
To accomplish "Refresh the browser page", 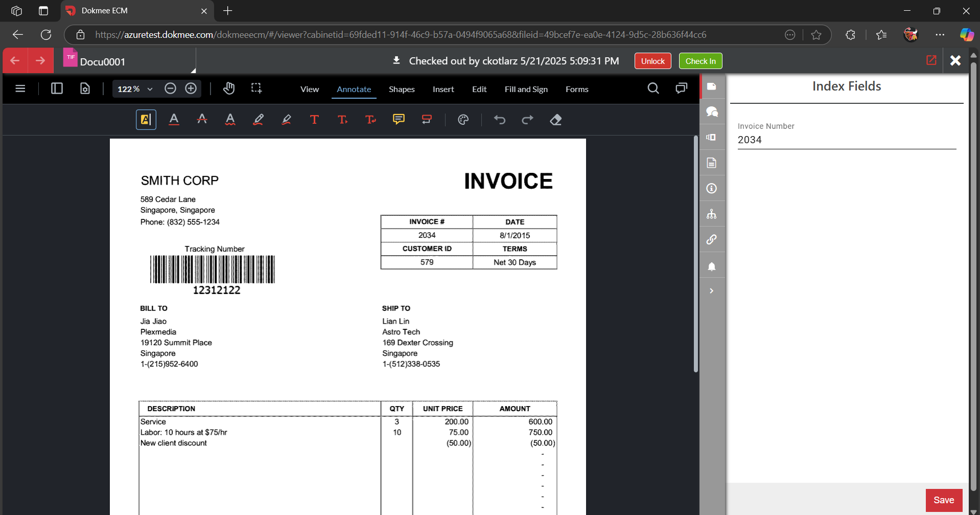I will pos(46,35).
